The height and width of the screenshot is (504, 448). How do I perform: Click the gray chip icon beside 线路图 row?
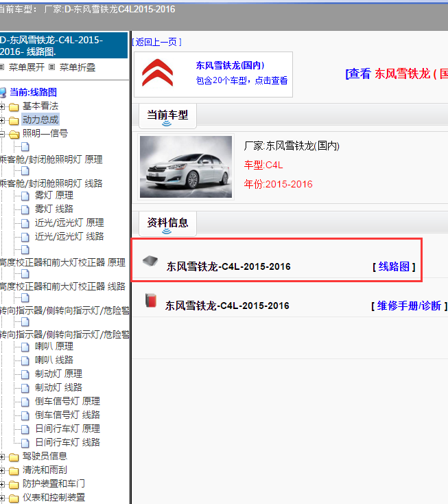[x=150, y=261]
